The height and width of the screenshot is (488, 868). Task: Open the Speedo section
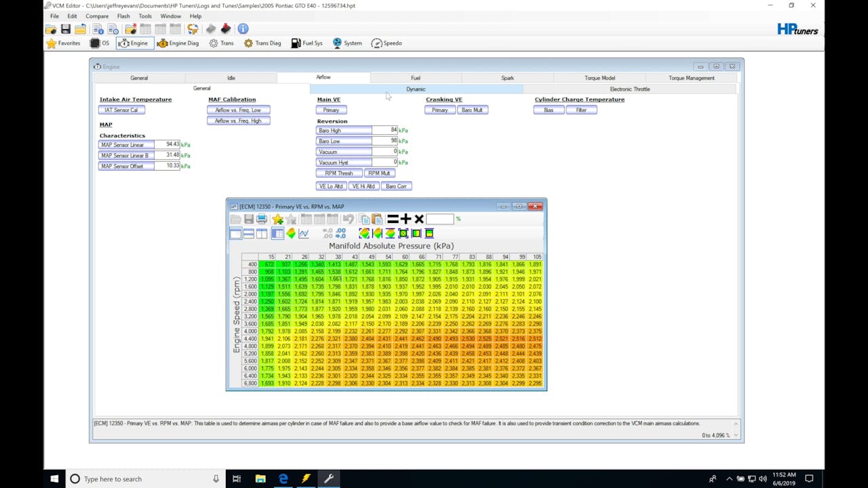point(387,43)
